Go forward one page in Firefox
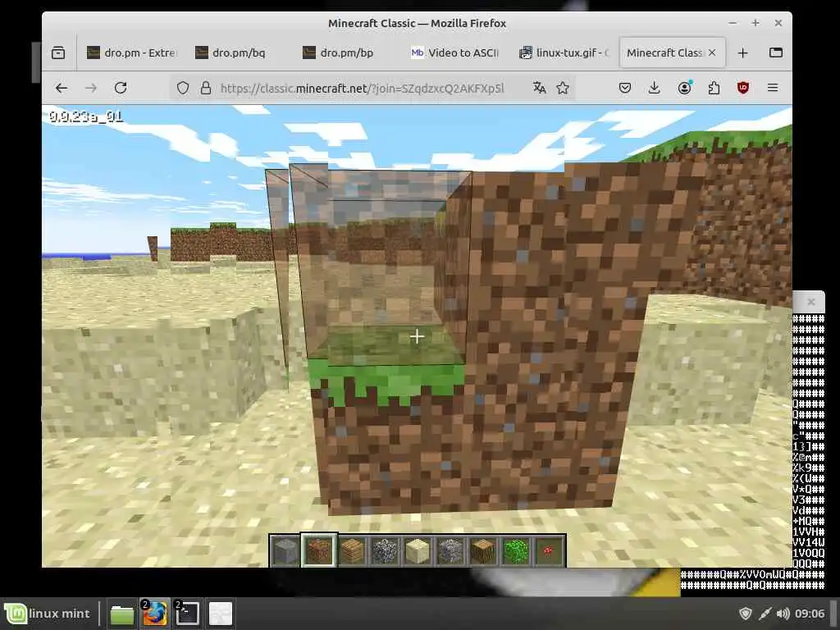The image size is (840, 630). (x=91, y=88)
